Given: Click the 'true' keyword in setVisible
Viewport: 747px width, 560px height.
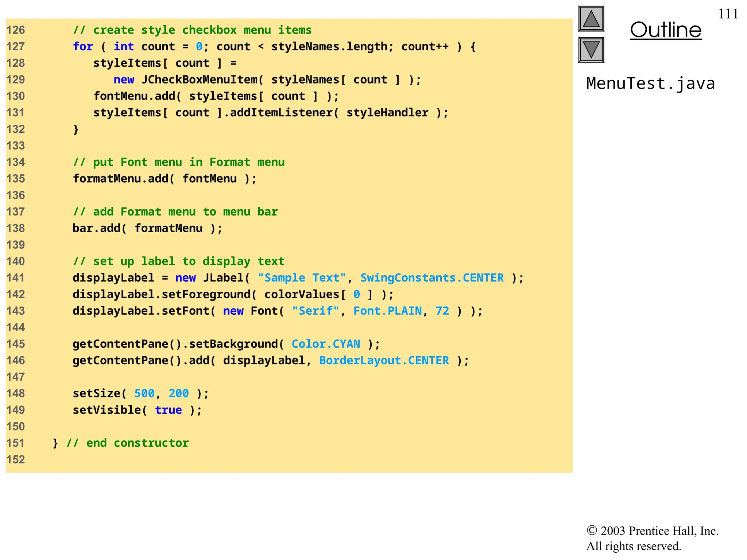Looking at the screenshot, I should coord(168,410).
